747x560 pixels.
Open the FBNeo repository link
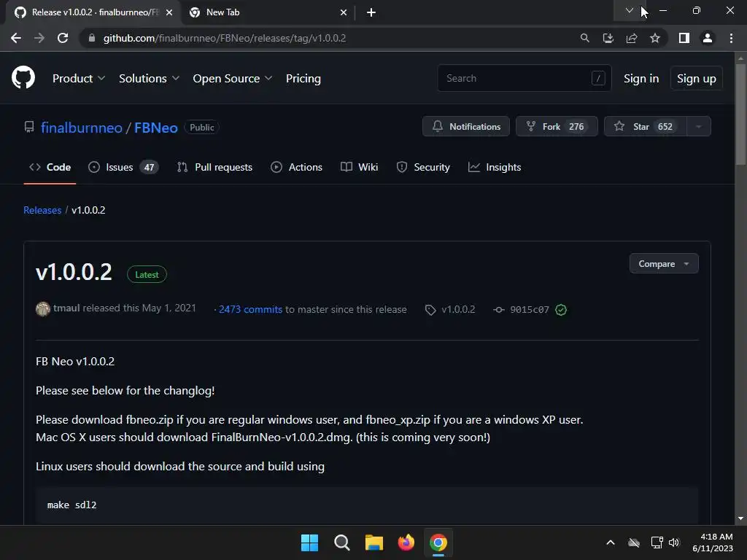point(156,127)
